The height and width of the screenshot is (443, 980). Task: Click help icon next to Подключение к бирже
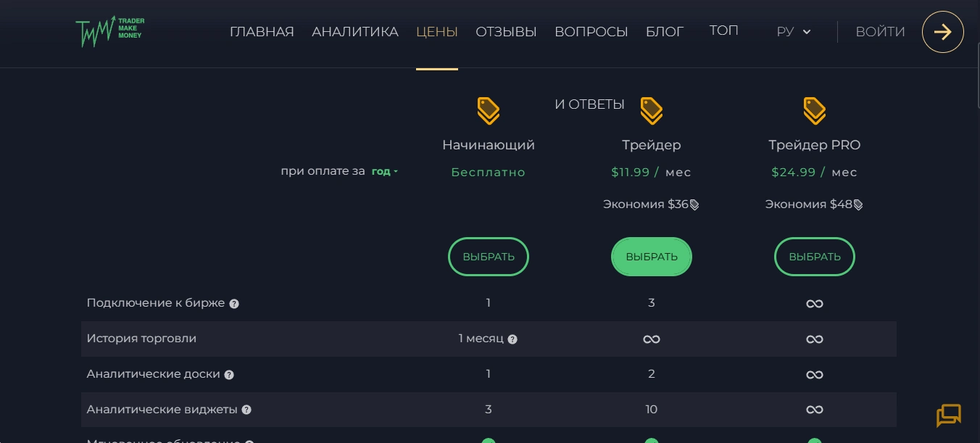pos(234,304)
